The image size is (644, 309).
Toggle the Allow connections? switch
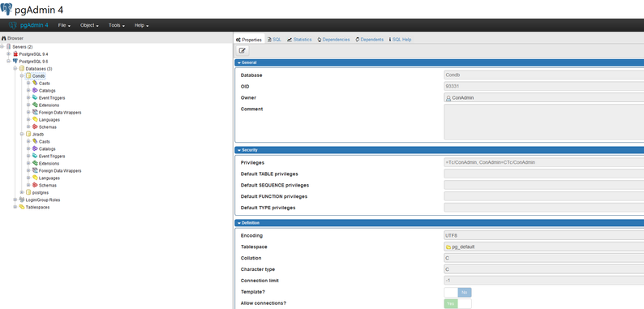(x=457, y=303)
